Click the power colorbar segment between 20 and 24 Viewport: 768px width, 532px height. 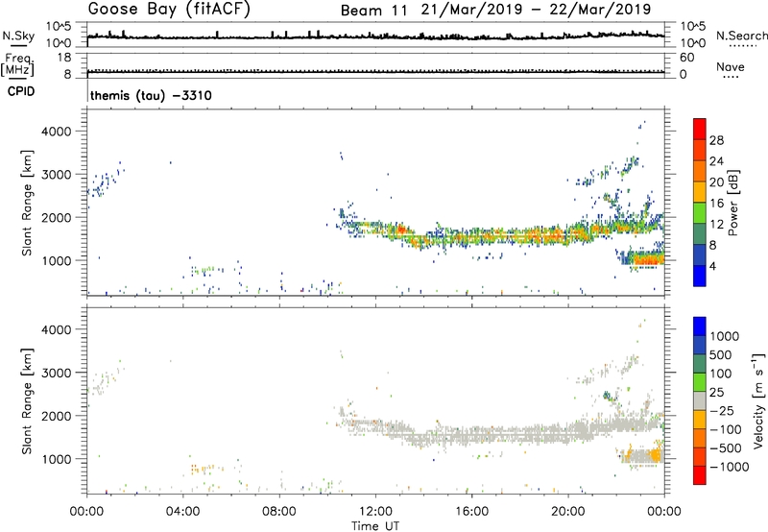[700, 171]
